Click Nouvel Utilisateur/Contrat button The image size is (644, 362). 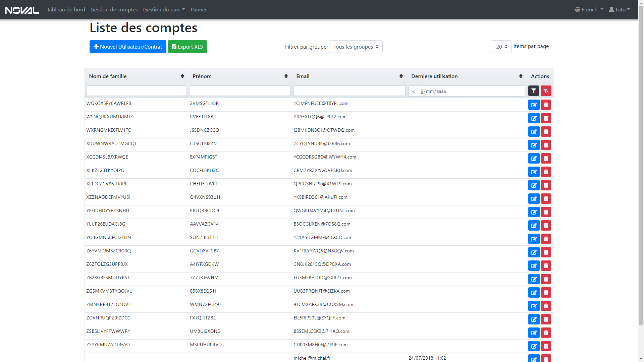pos(128,47)
